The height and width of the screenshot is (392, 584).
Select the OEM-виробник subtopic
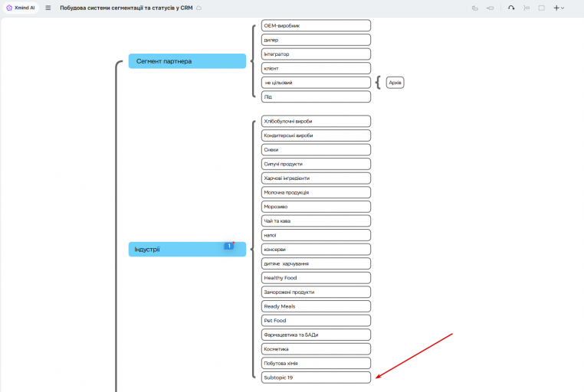pos(316,26)
